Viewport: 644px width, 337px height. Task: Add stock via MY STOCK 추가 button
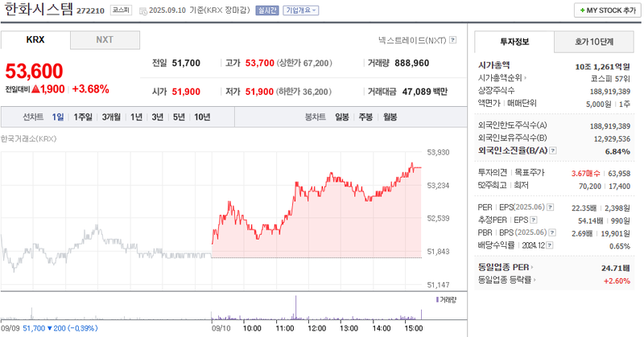coord(608,10)
